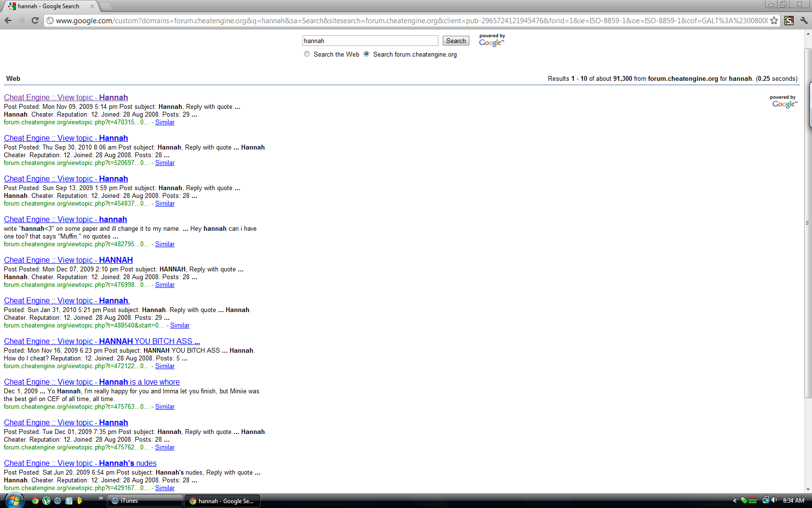Click Similar for the t=472122 result
This screenshot has width=812, height=508.
pyautogui.click(x=165, y=366)
